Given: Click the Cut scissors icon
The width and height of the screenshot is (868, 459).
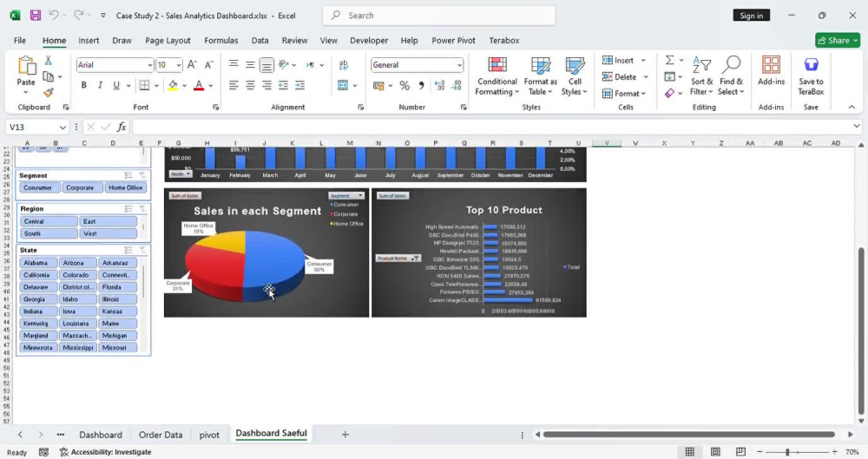Looking at the screenshot, I should click(48, 61).
